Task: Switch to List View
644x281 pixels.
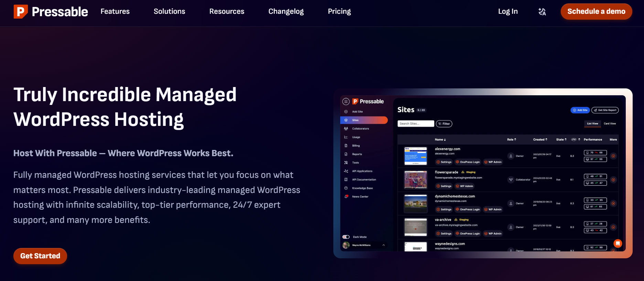Action: pyautogui.click(x=592, y=124)
